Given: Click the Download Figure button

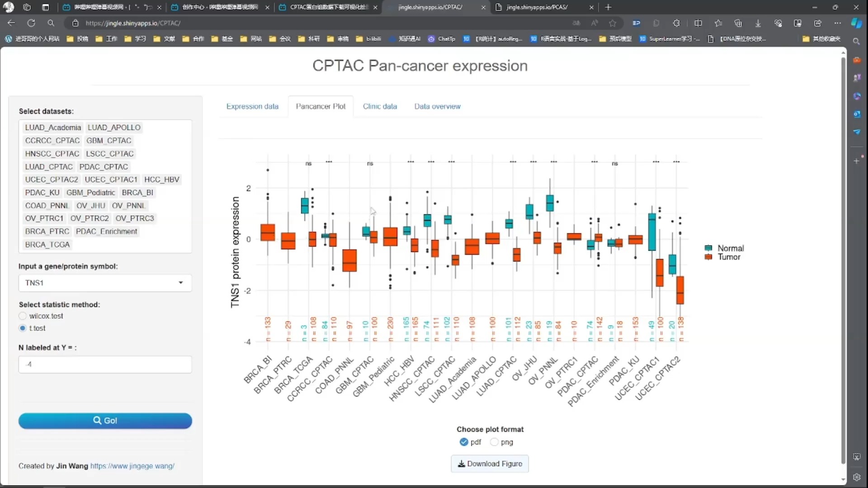Looking at the screenshot, I should tap(490, 464).
